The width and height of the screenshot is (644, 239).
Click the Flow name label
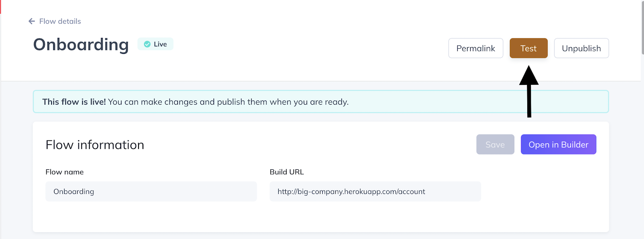click(x=64, y=172)
